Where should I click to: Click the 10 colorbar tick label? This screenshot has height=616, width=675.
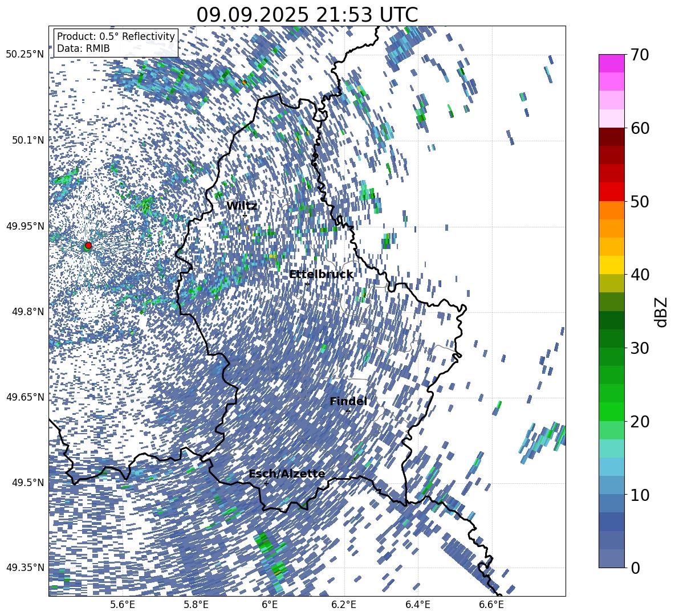[640, 495]
